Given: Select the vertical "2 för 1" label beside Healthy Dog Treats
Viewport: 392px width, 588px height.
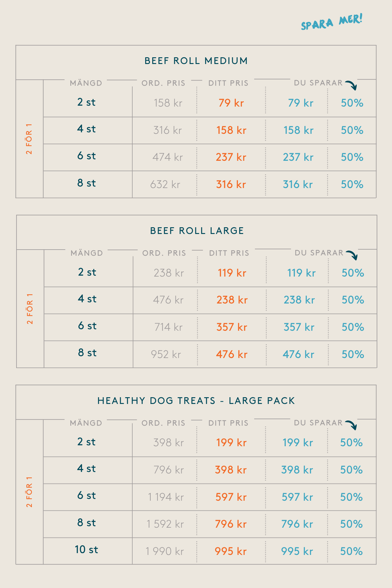Looking at the screenshot, I should pyautogui.click(x=29, y=492).
